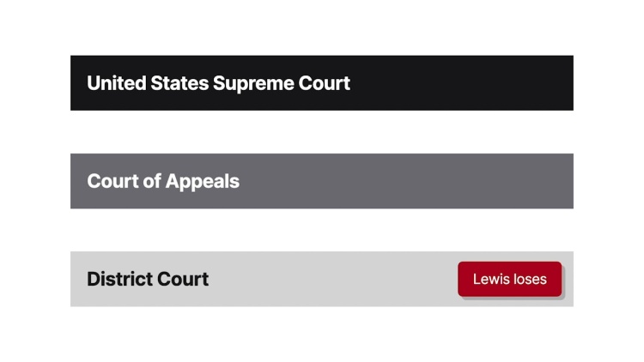Click light gray area between District Court and button

332,279
